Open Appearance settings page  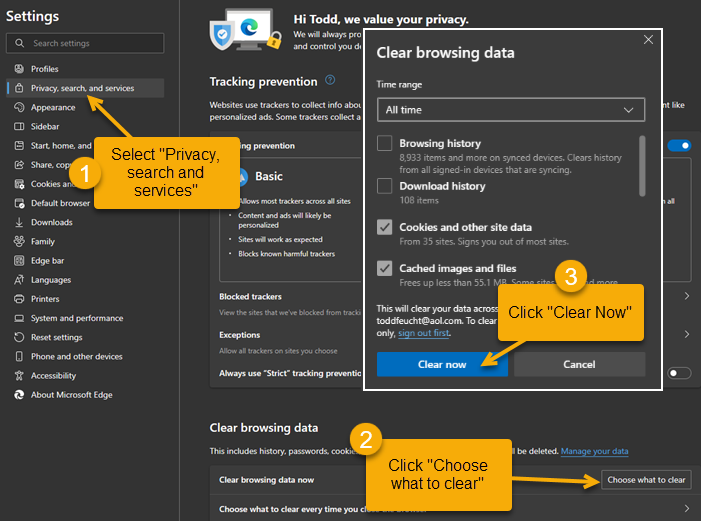[x=85, y=107]
